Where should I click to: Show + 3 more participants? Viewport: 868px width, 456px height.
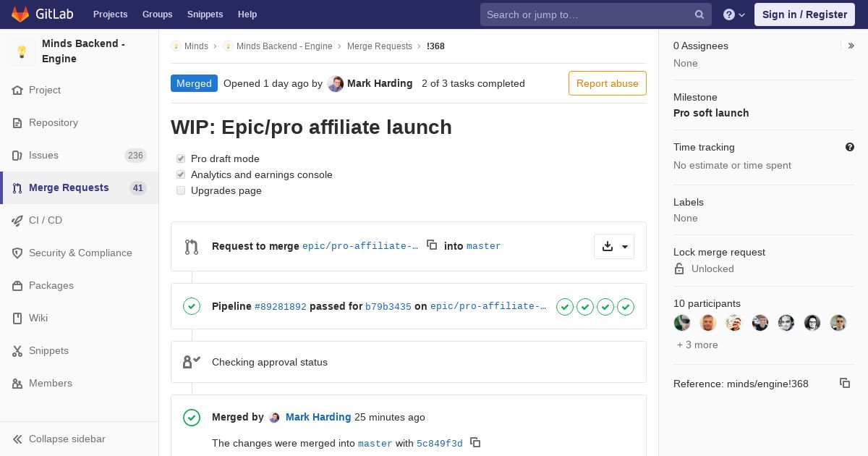pos(697,345)
